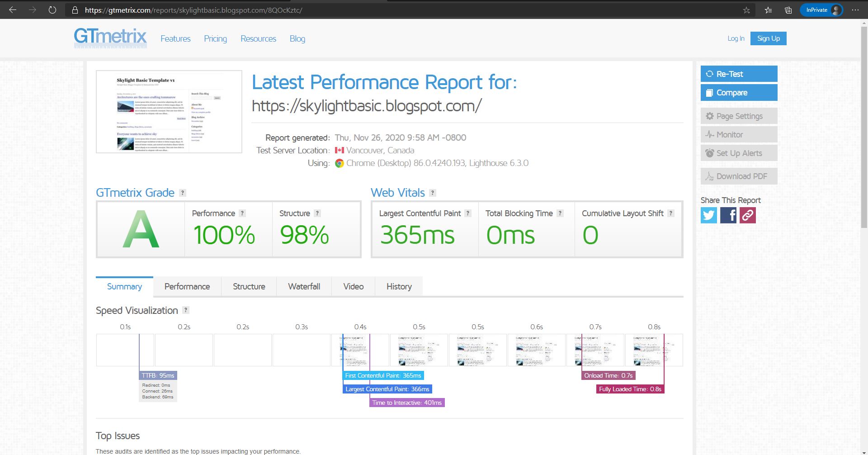Screen dimensions: 868x455
Task: Click the Re-Test button
Action: (739, 74)
